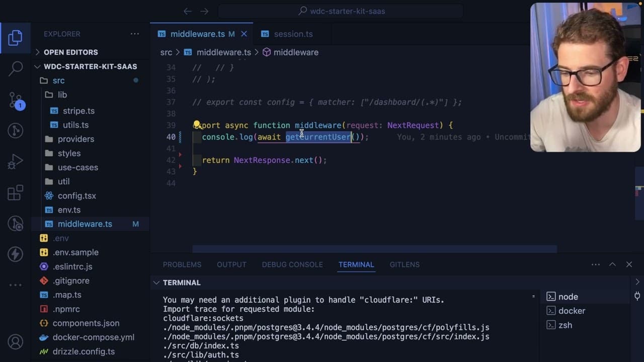Collapse the WDC-STARTER-KIT-SAAS folder root
This screenshot has width=644, height=362.
[90, 66]
